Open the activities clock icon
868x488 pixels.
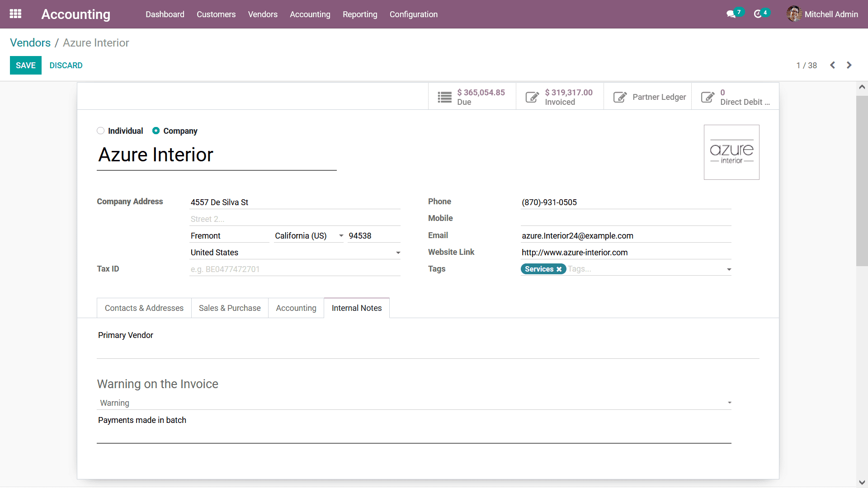(x=758, y=14)
